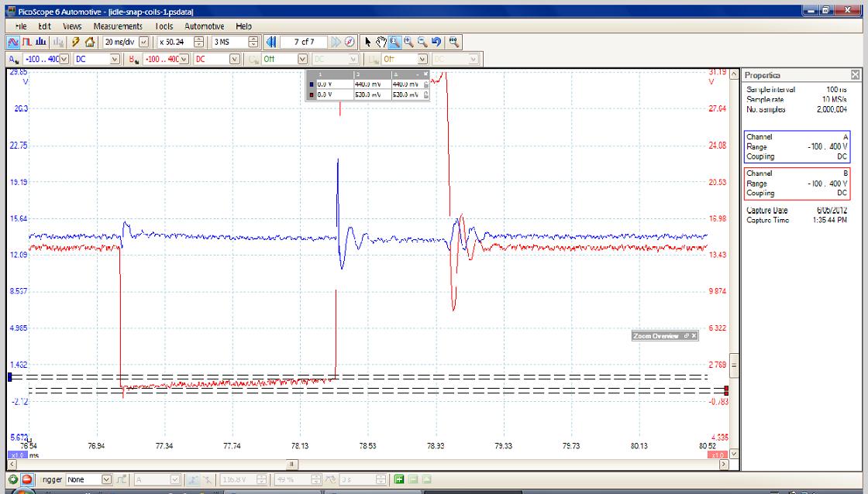
Task: Click the green Start capture button
Action: click(12, 479)
